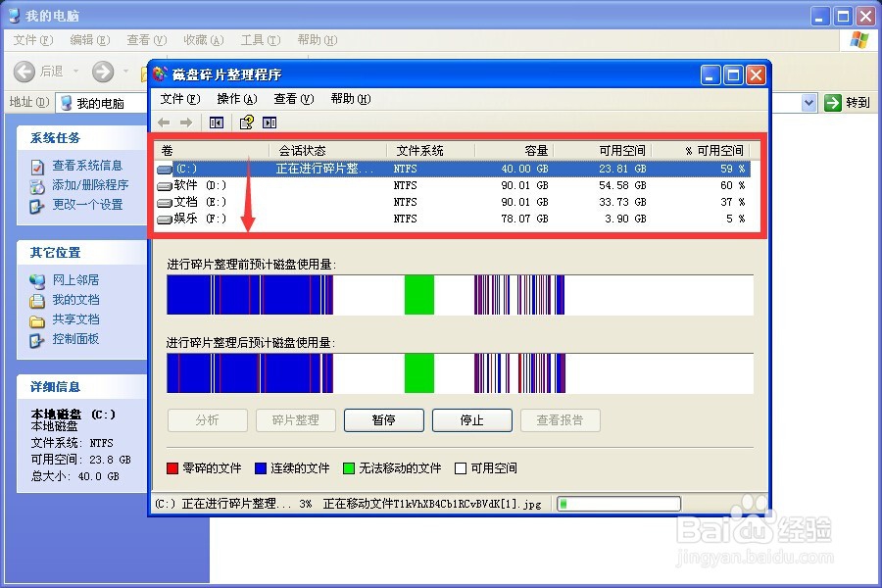The image size is (882, 588).
Task: Open the Help topics icon with question mark
Action: click(x=245, y=122)
